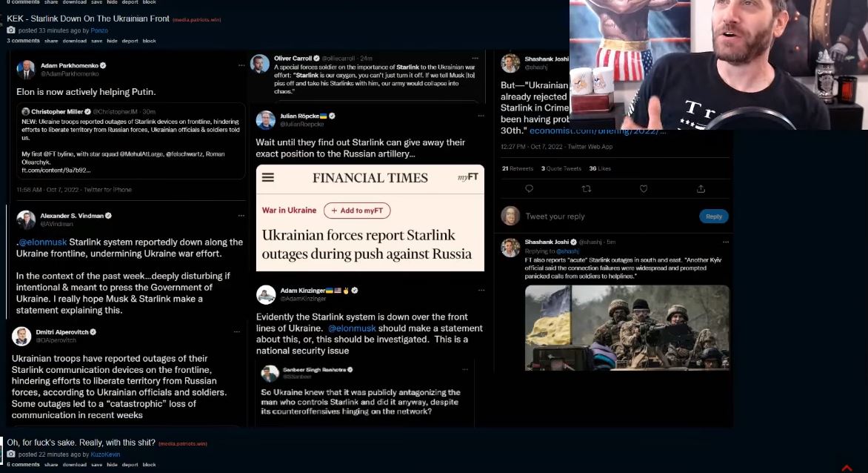Viewport: 868px width, 473px height.
Task: Open 3 comments on Starlink Down post
Action: tap(23, 41)
